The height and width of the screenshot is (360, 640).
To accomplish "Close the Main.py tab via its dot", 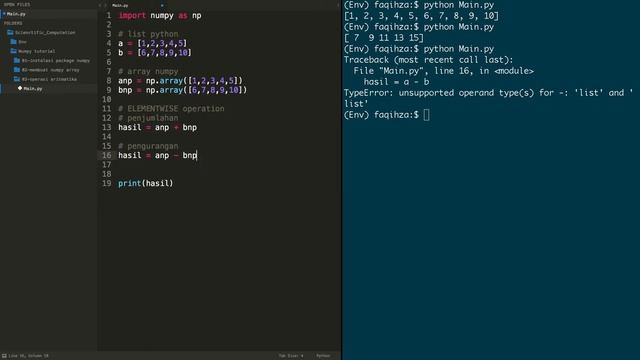I will pos(162,5).
